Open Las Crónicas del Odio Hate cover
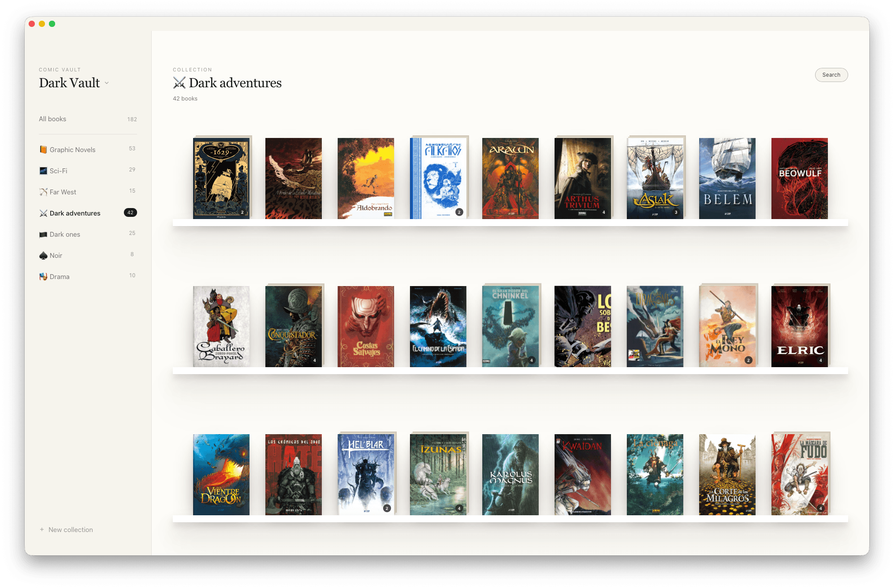This screenshot has width=894, height=588. (x=294, y=475)
